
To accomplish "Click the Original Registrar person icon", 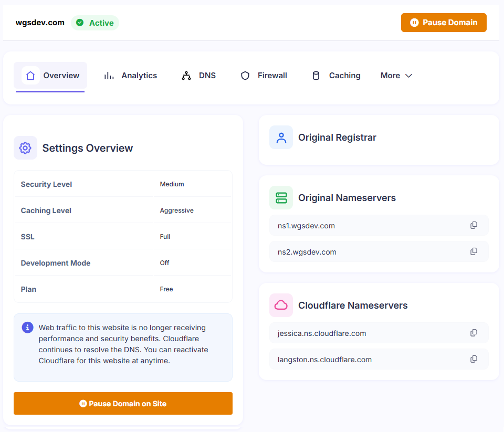I will point(281,137).
